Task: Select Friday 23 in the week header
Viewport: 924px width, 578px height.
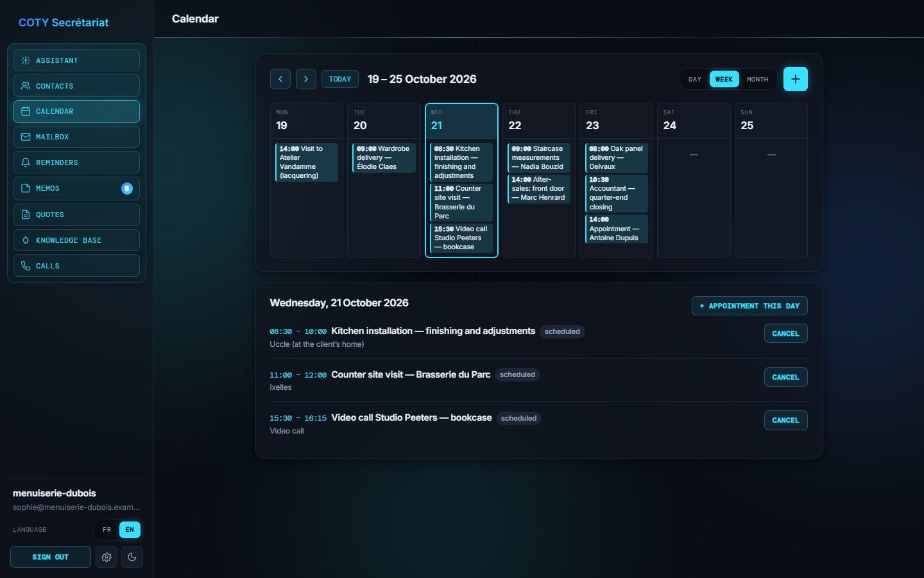Action: pyautogui.click(x=617, y=121)
